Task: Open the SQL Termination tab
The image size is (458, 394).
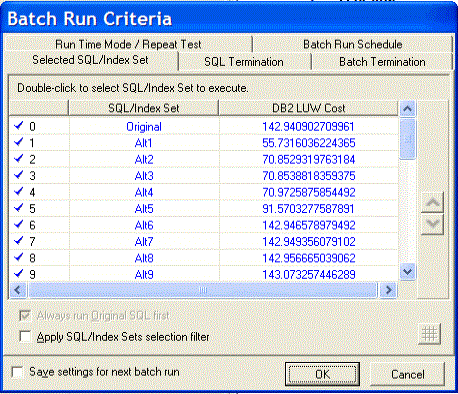Action: [x=244, y=62]
